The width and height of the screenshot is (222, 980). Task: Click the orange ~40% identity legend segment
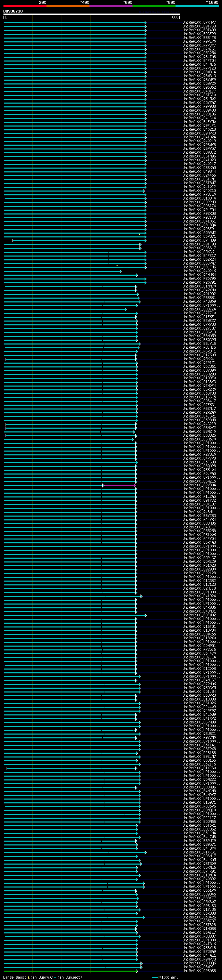tap(68, 6)
